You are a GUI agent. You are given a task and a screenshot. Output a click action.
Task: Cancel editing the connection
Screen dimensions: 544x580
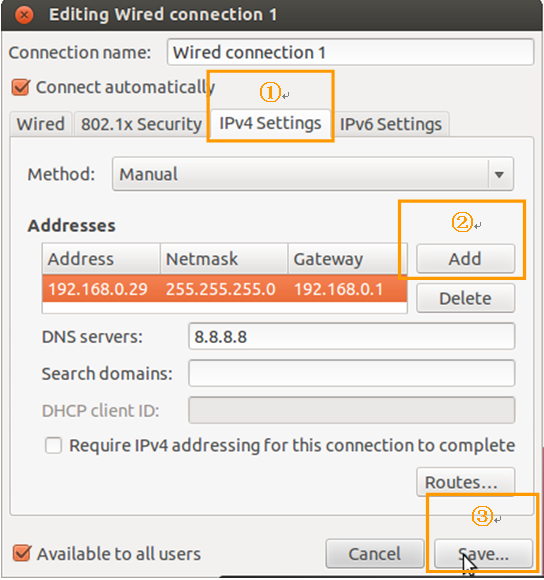375,554
